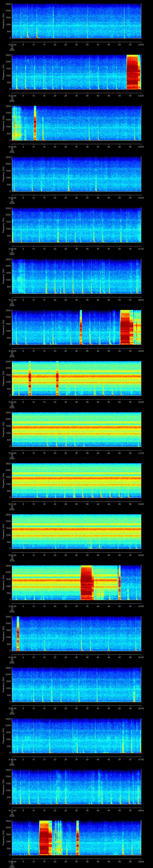Click the vertical spike near 19s in 5:22 spectrogram
The image size is (153, 868).
pyautogui.click(x=53, y=21)
